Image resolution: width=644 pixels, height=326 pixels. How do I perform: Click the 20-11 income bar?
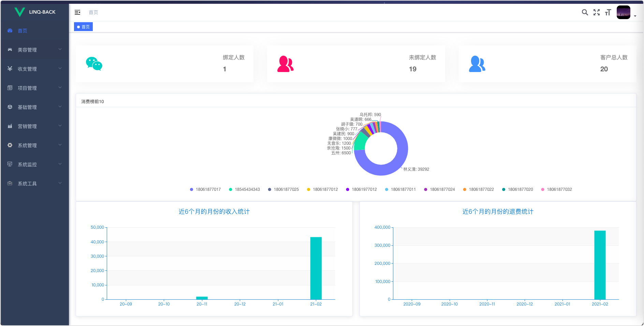pyautogui.click(x=202, y=298)
